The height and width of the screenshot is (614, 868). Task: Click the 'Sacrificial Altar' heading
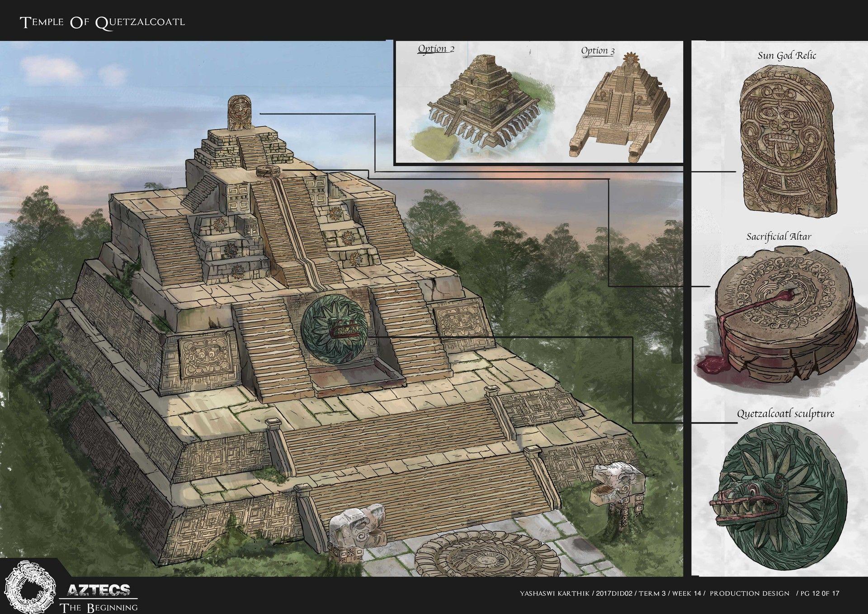tap(778, 236)
